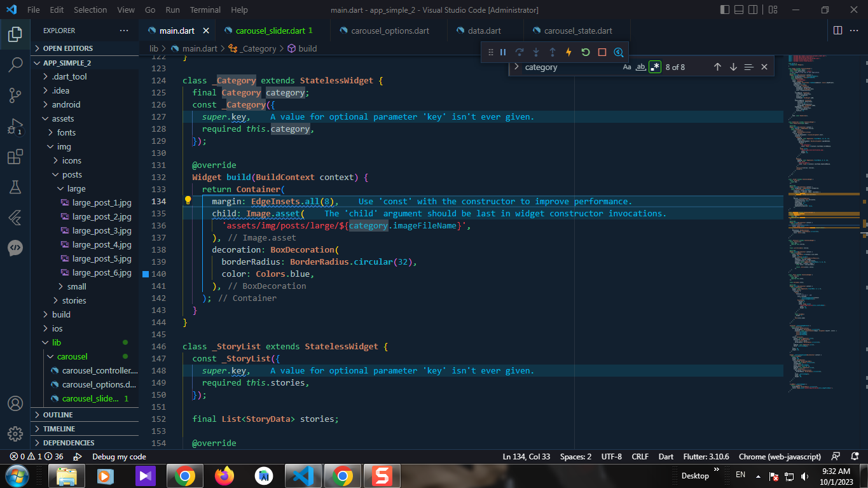Toggle Use Regular Expression in find widget
The height and width of the screenshot is (488, 868).
[655, 67]
